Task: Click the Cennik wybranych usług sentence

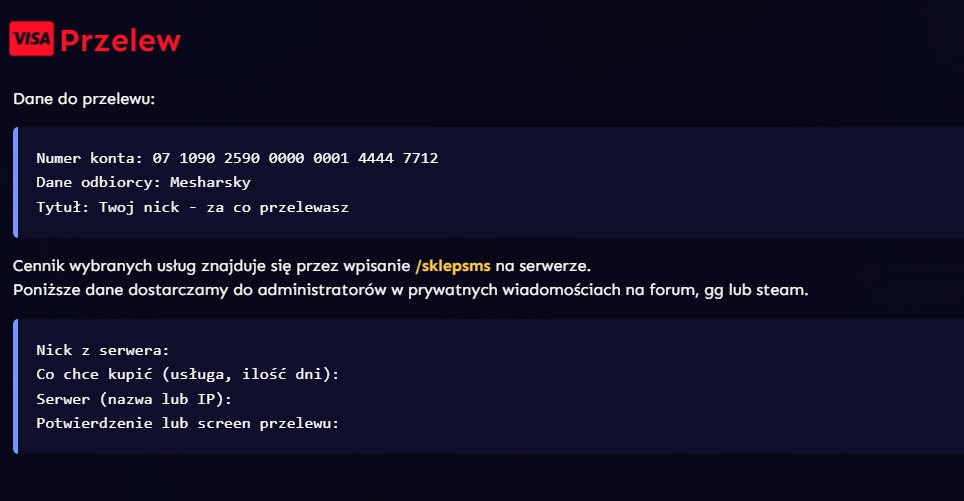Action: [x=302, y=266]
